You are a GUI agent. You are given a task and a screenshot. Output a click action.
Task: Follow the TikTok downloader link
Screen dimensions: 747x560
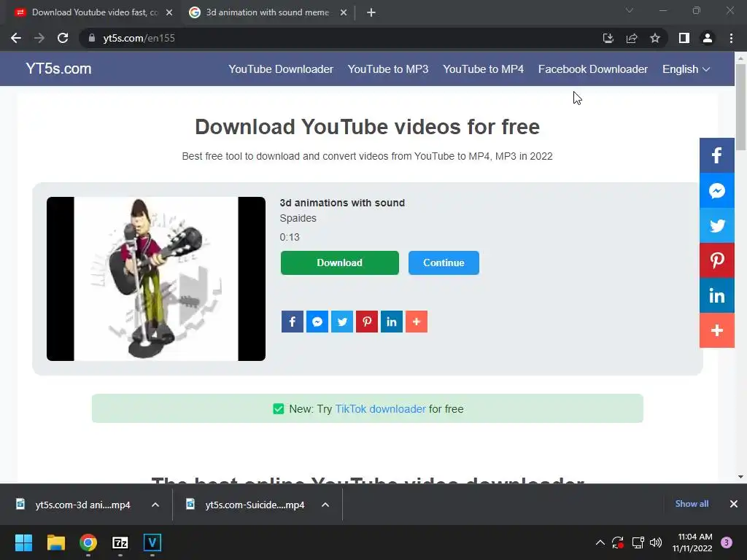[380, 409]
